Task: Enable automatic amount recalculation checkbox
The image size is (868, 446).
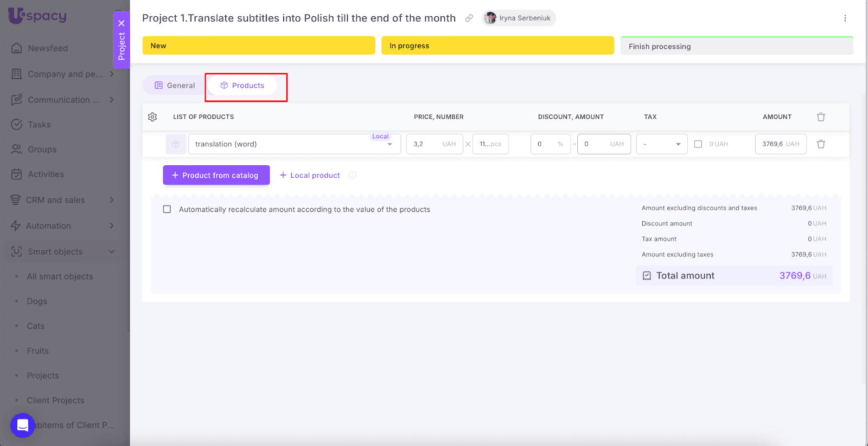Action: 167,209
